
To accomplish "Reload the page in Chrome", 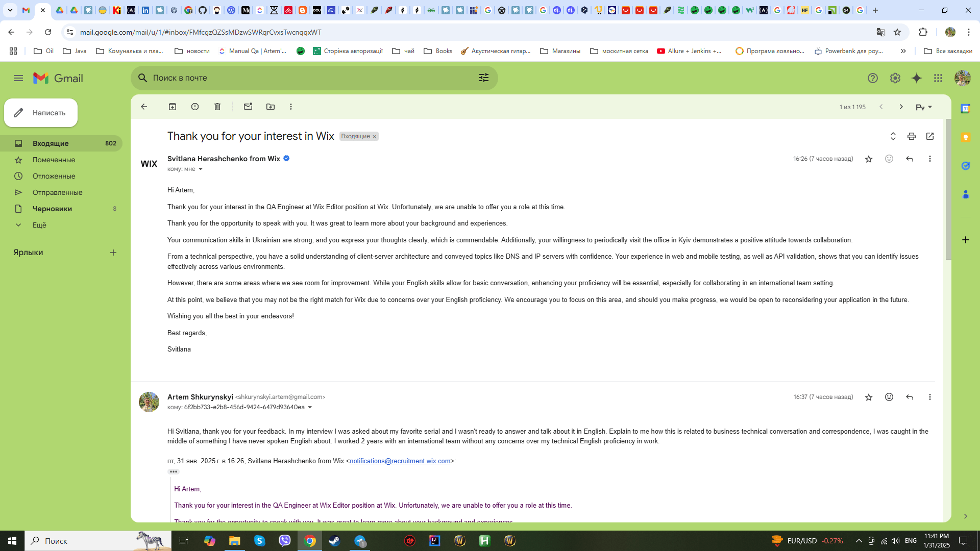I will coord(48,32).
